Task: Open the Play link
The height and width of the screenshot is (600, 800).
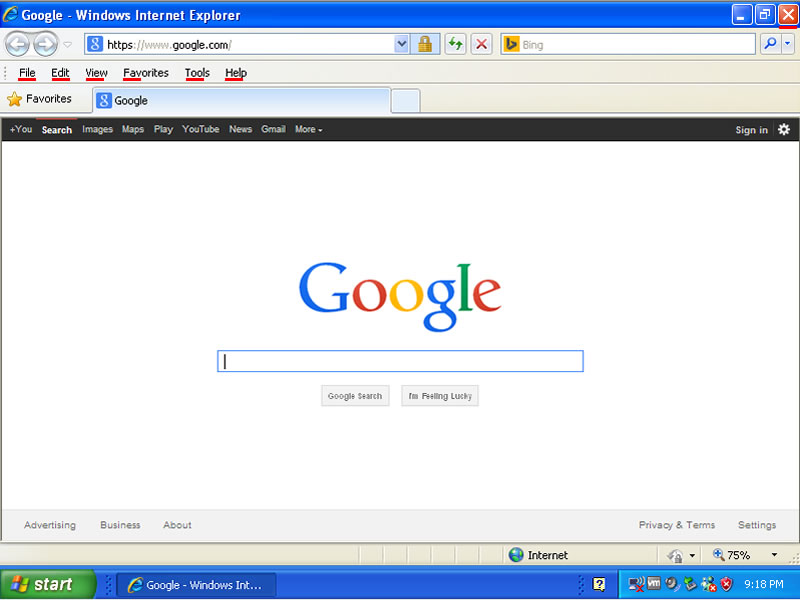Action: click(x=163, y=130)
